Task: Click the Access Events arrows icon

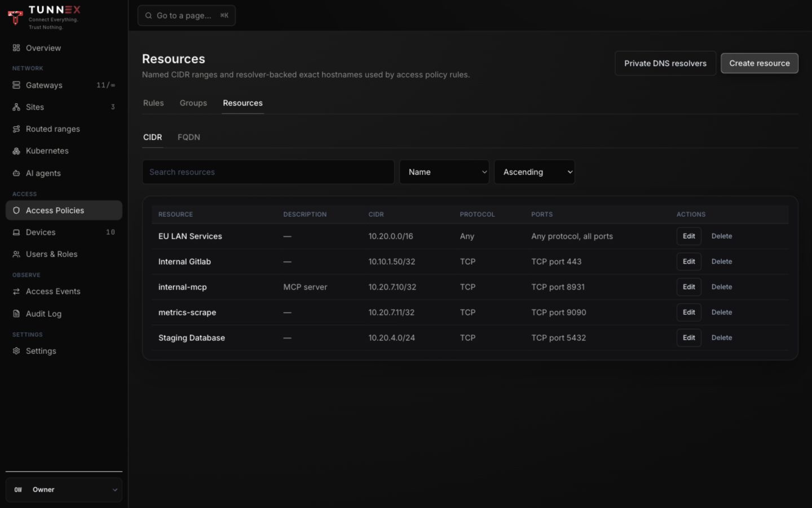Action: [16, 292]
